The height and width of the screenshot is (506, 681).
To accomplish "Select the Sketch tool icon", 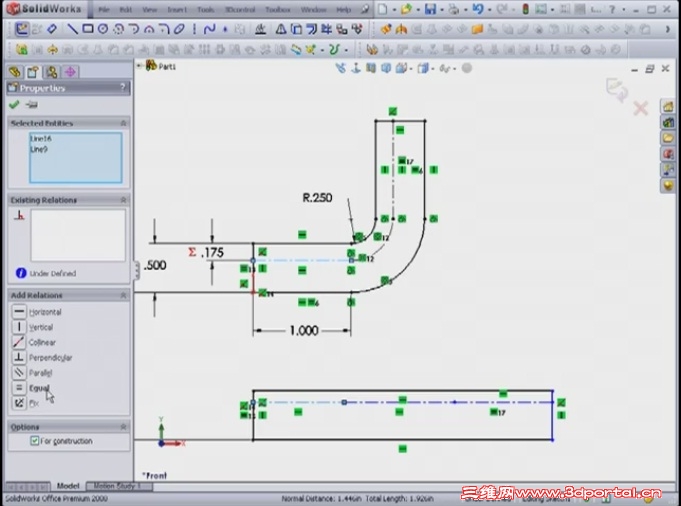I will click(x=22, y=29).
